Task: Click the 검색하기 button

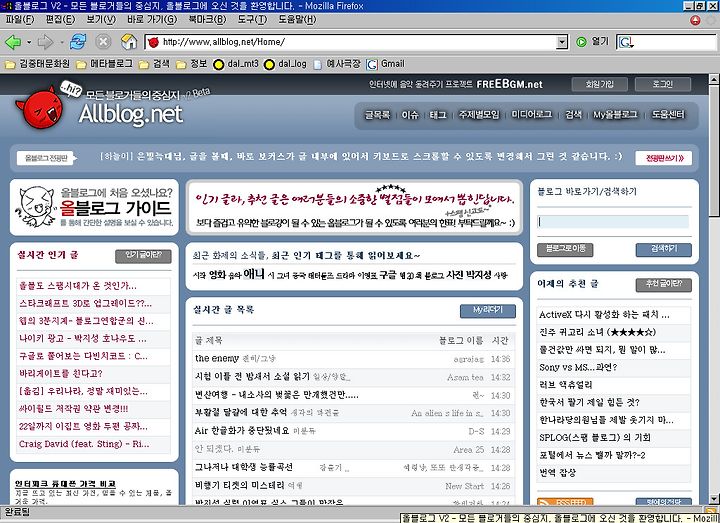Action: click(x=664, y=249)
